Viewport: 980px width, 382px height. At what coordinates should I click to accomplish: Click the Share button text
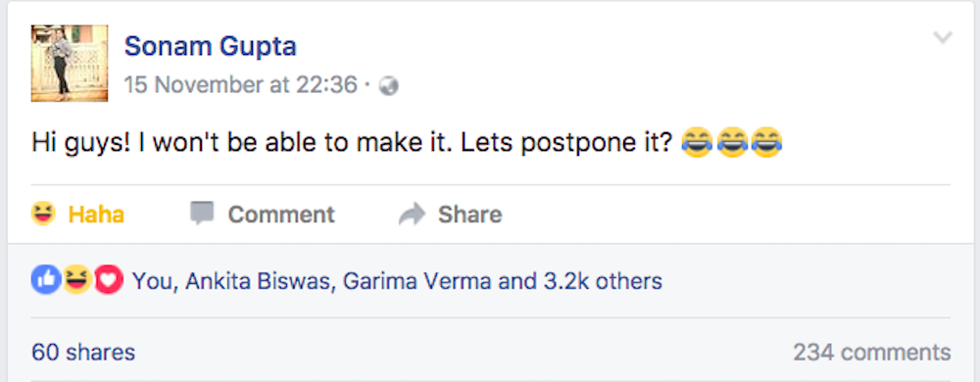pyautogui.click(x=470, y=215)
